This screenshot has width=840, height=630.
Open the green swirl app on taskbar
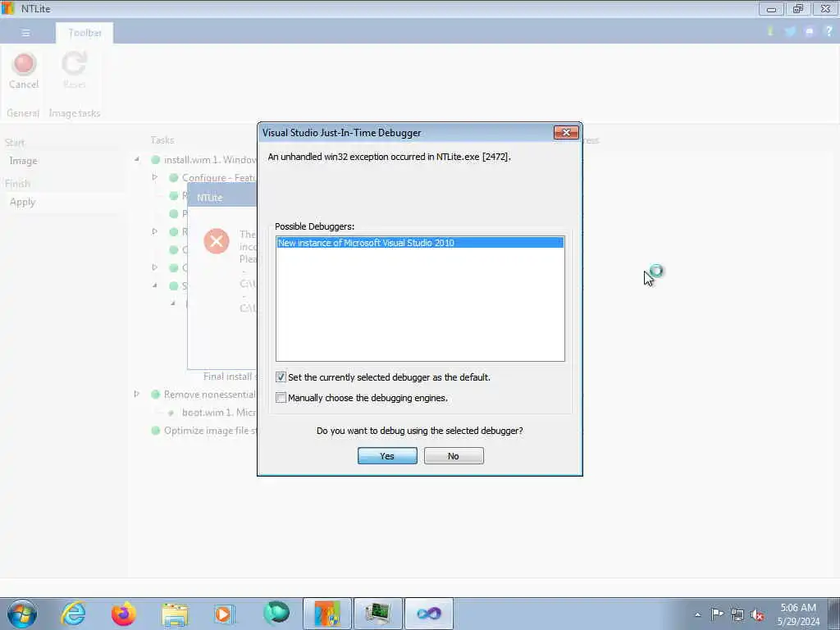[276, 614]
